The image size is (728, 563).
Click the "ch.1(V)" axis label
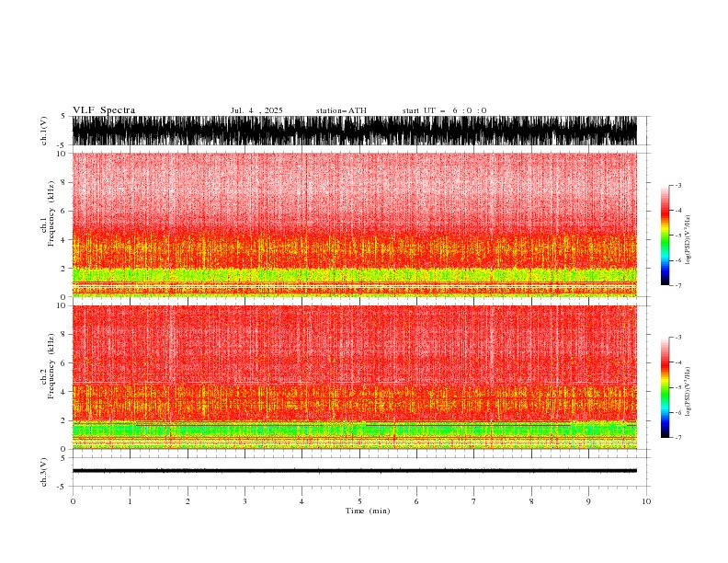44,131
